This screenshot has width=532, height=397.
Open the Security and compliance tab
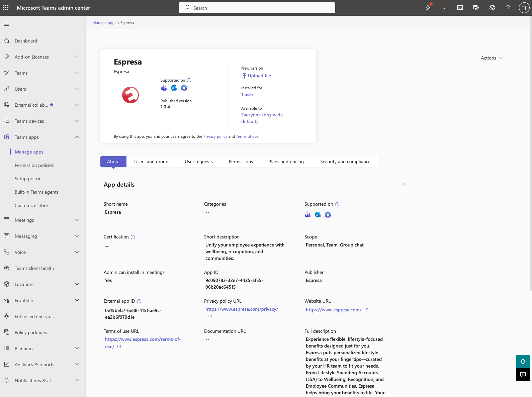(345, 162)
